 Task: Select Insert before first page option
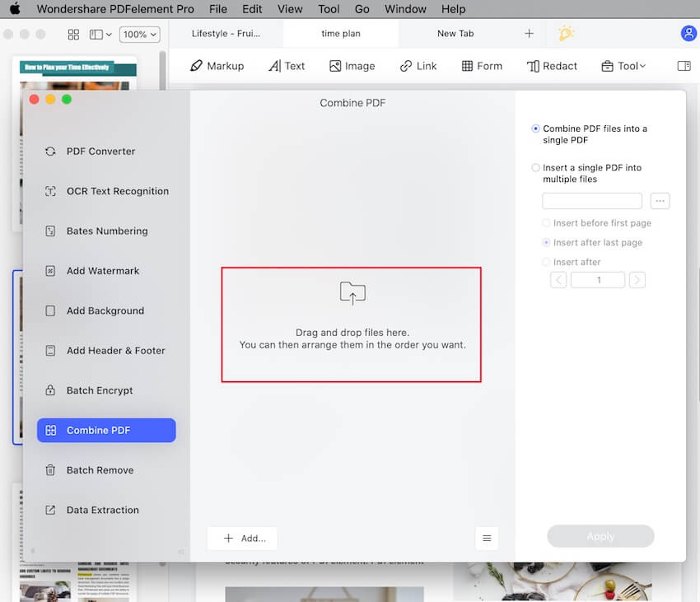click(x=545, y=223)
